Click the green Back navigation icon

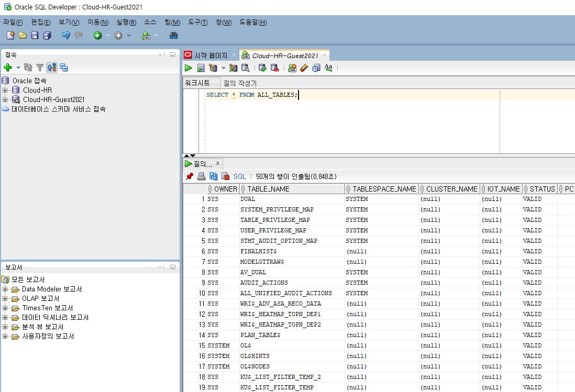pos(97,35)
